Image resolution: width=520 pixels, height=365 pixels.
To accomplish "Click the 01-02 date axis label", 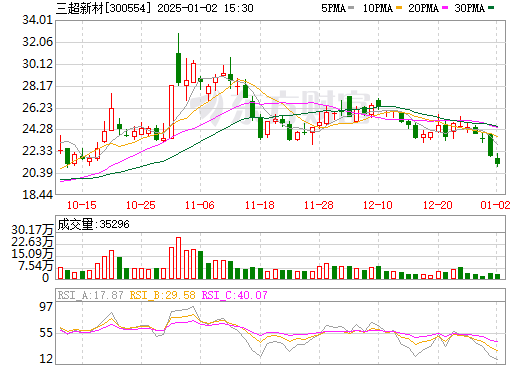I will [x=495, y=205].
